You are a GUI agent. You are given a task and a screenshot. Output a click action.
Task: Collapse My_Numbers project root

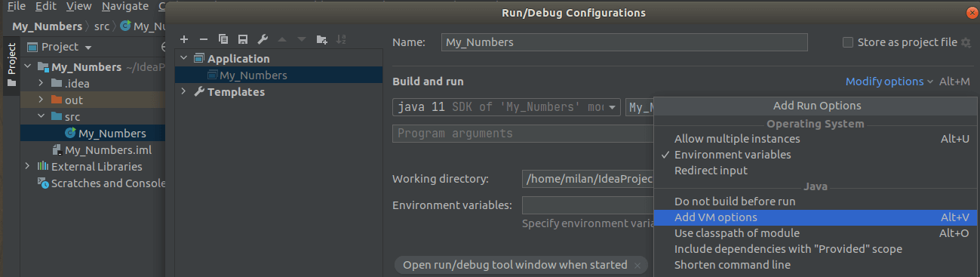[x=28, y=66]
